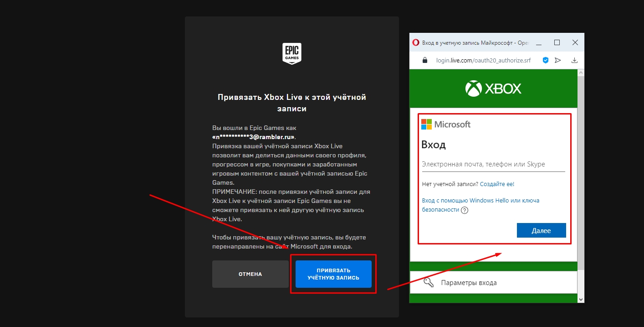Click the ПРИМЕЧАНИЕ note paragraph in the Epic dialog
The width and height of the screenshot is (644, 327).
pos(291,205)
